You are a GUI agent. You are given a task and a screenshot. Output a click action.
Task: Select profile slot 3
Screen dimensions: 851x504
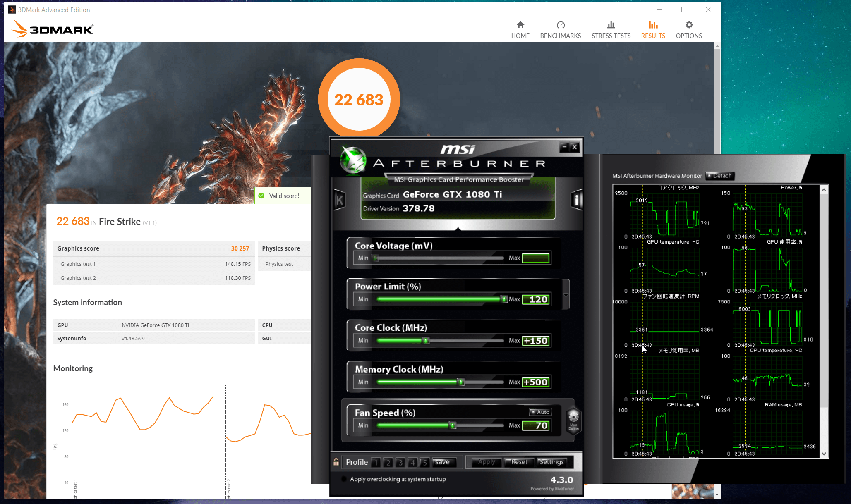coord(400,462)
